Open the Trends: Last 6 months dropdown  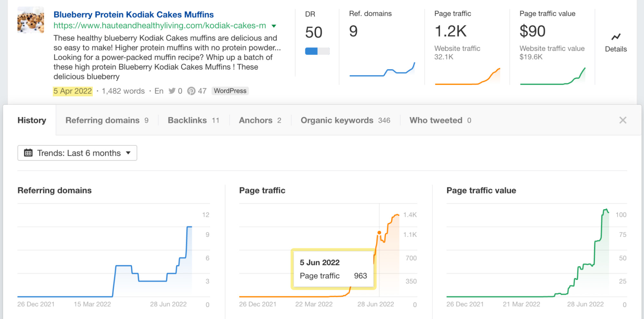tap(77, 153)
